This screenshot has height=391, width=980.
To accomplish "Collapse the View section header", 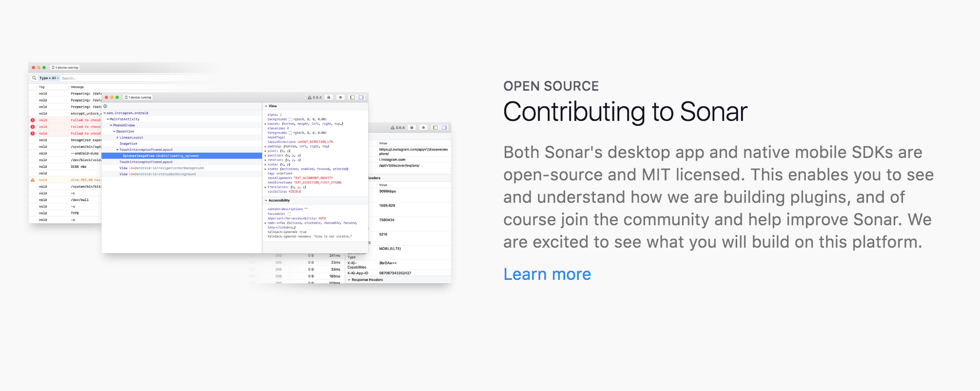I will coord(266,106).
